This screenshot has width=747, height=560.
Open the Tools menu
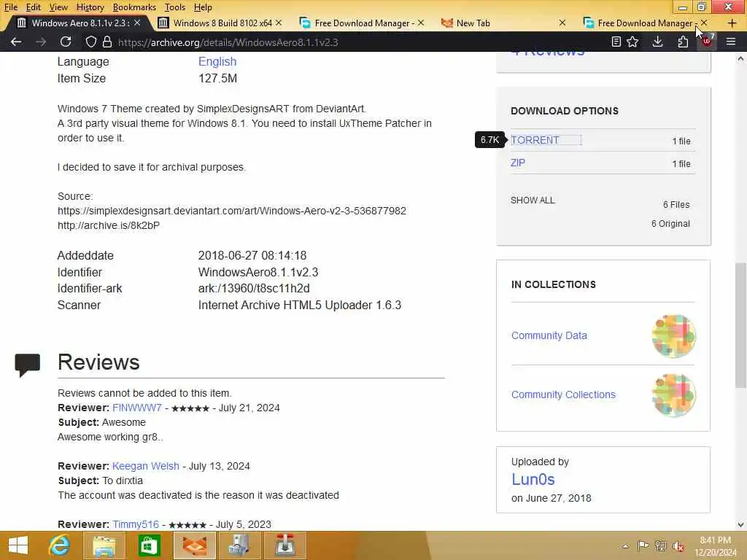pos(175,7)
